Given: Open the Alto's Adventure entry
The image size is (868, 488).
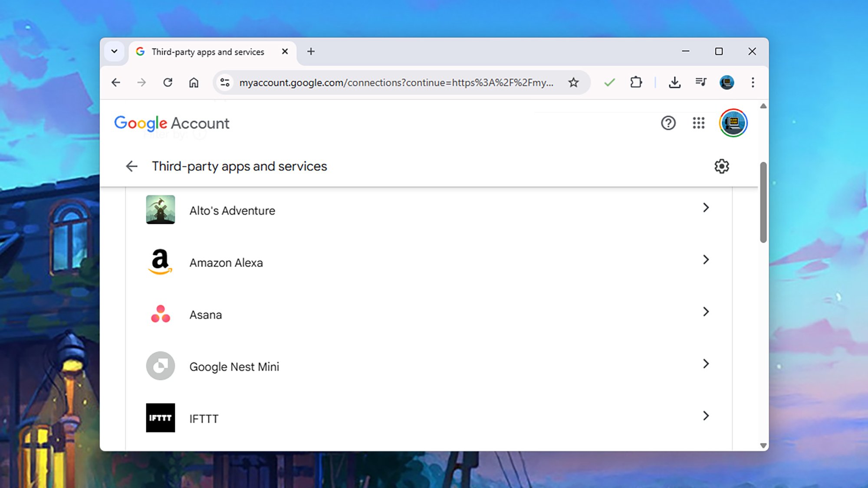Looking at the screenshot, I should [x=707, y=208].
